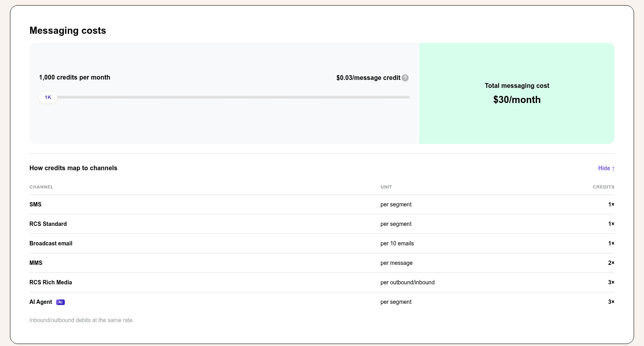644x346 pixels.
Task: Click the 1× credits value for RCS Standard
Action: coord(611,224)
